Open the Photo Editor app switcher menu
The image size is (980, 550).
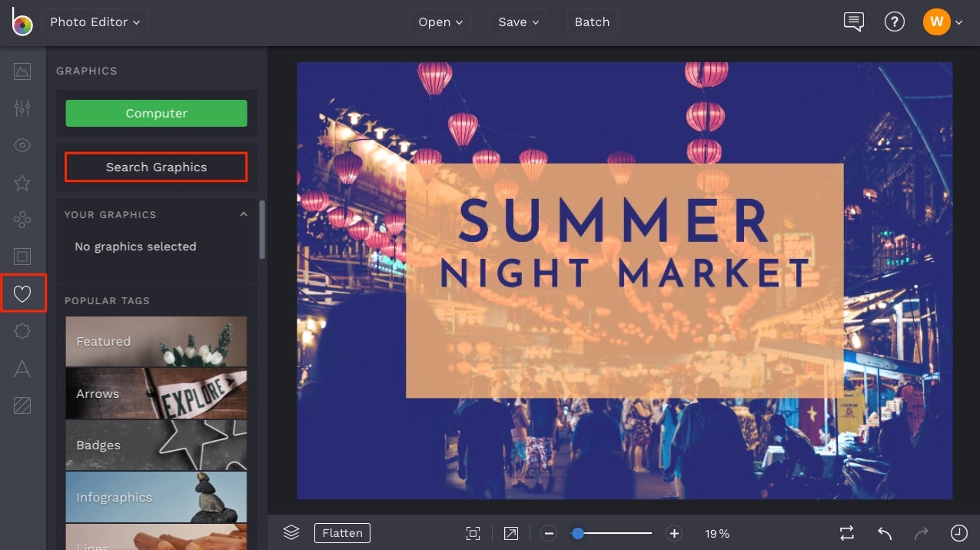click(x=94, y=22)
